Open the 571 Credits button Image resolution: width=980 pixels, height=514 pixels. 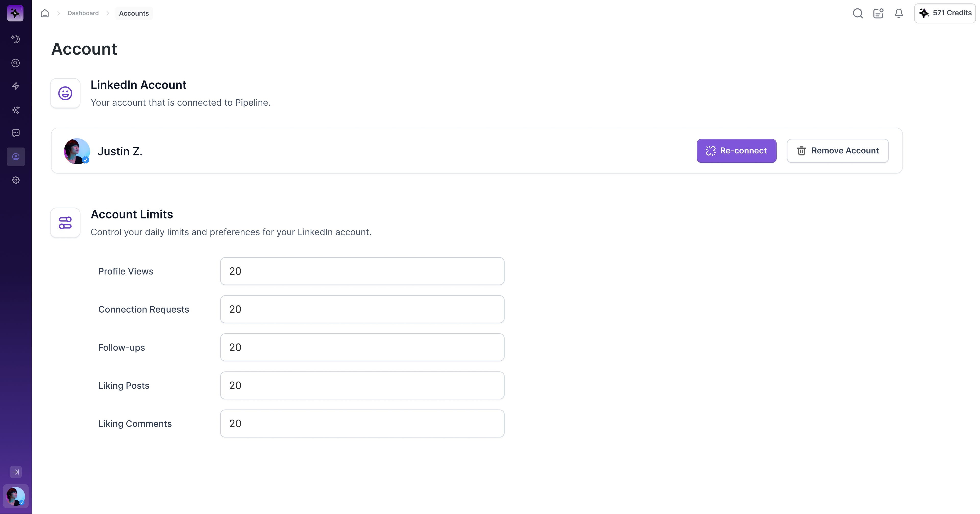(x=945, y=13)
